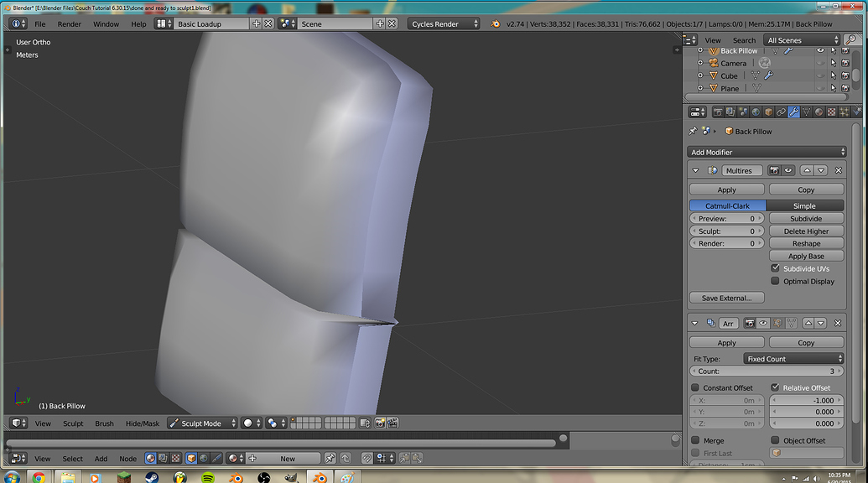This screenshot has width=868, height=483.
Task: Open Google Chrome from the taskbar
Action: click(39, 477)
